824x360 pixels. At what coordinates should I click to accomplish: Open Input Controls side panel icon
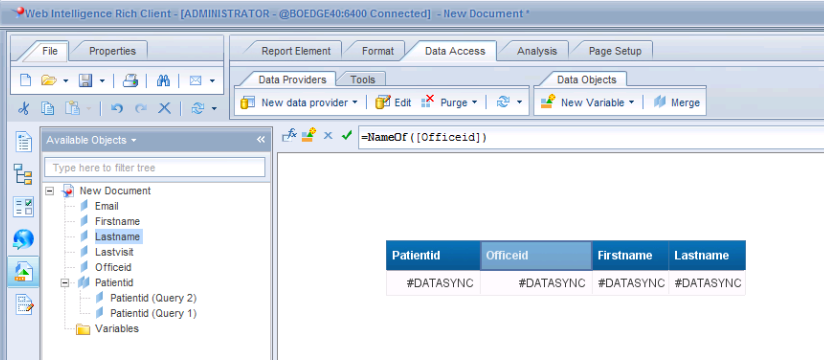[24, 207]
